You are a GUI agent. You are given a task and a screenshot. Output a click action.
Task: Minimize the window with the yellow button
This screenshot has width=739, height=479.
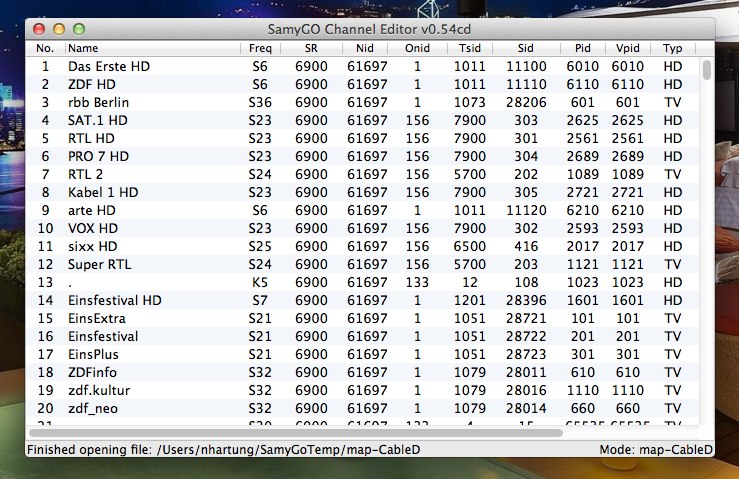click(59, 29)
